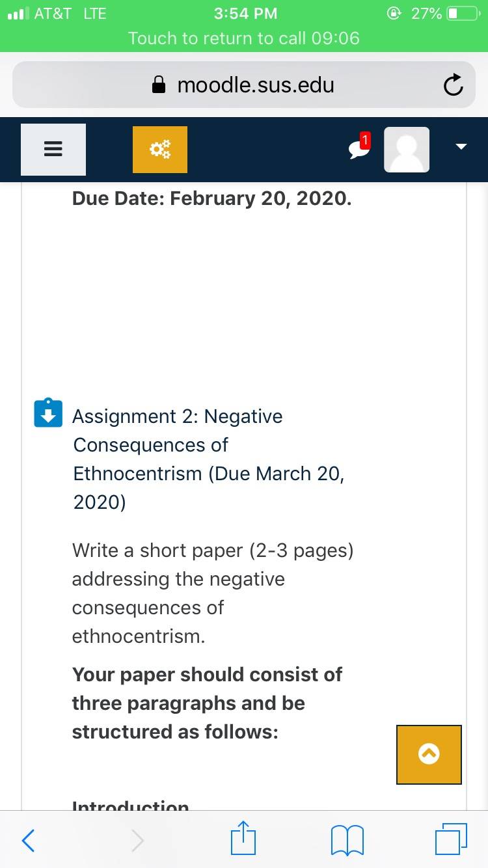Tap the 'Write a short paper' description paragraph
This screenshot has width=488, height=868.
[x=213, y=593]
